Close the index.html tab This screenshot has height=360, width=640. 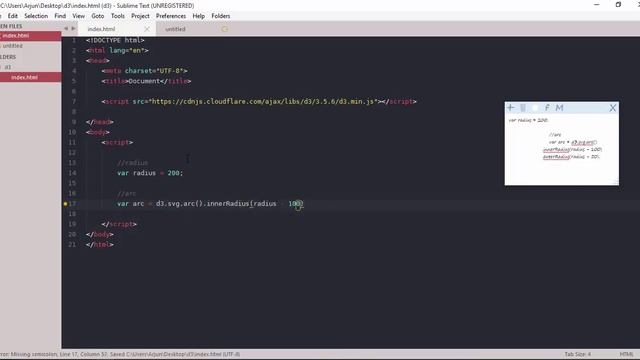(147, 29)
